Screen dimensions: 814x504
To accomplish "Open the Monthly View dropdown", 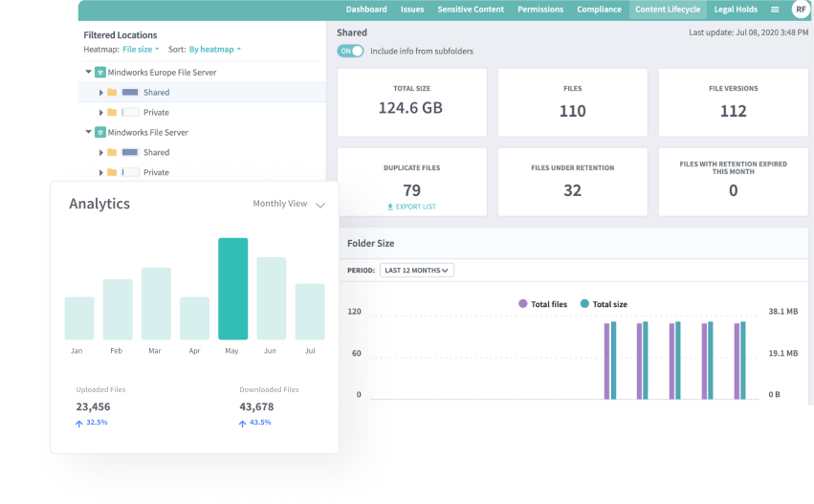I will click(x=289, y=204).
